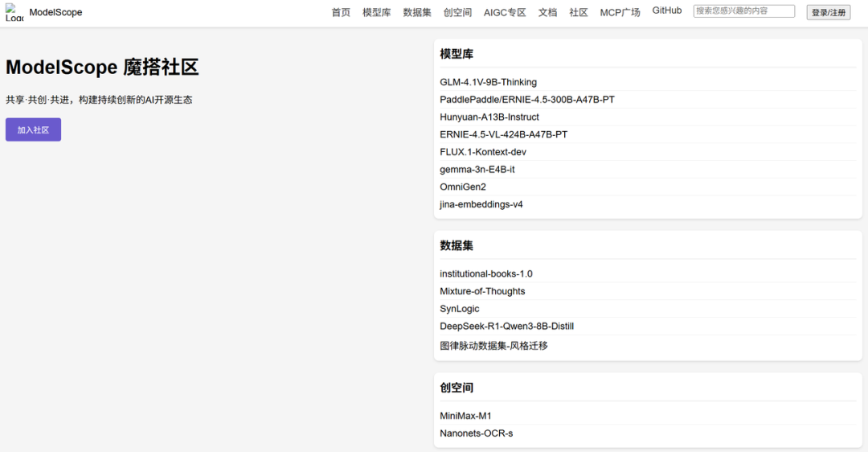Click the 共享·共创·共进 slogan text

click(99, 100)
